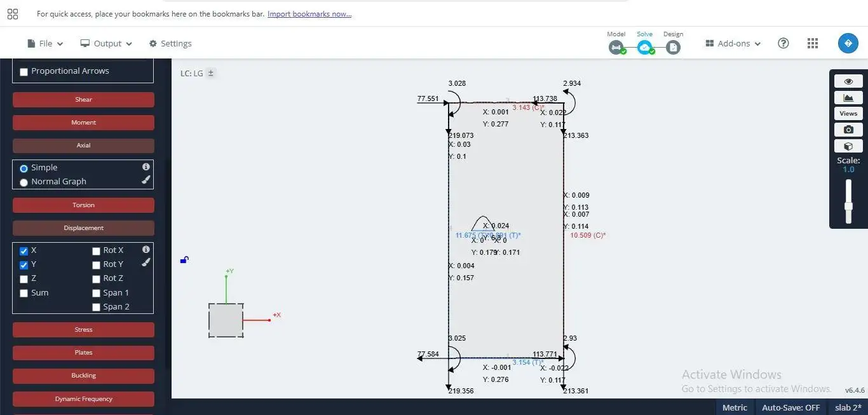The width and height of the screenshot is (868, 415).
Task: Click the 10.509 (C)* axial value label
Action: pyautogui.click(x=588, y=235)
